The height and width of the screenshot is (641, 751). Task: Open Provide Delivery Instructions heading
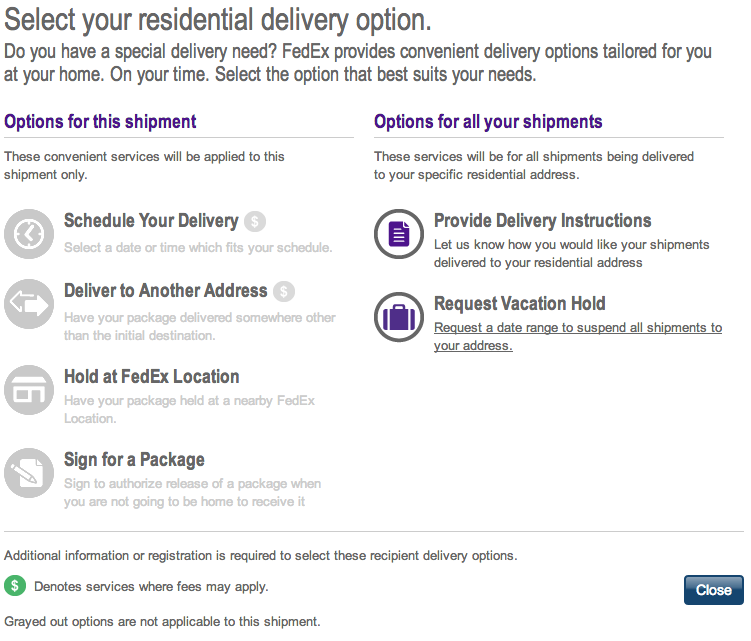coord(543,221)
